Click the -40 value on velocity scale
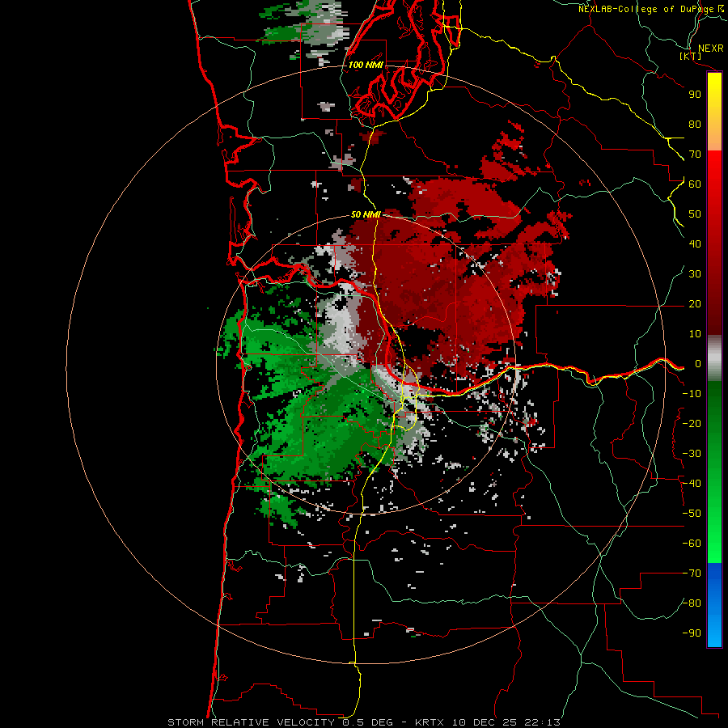 pyautogui.click(x=692, y=484)
